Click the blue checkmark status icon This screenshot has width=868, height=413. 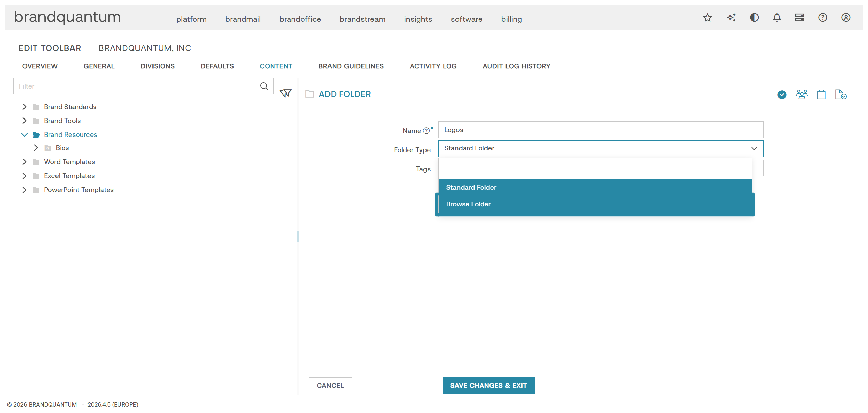point(782,95)
